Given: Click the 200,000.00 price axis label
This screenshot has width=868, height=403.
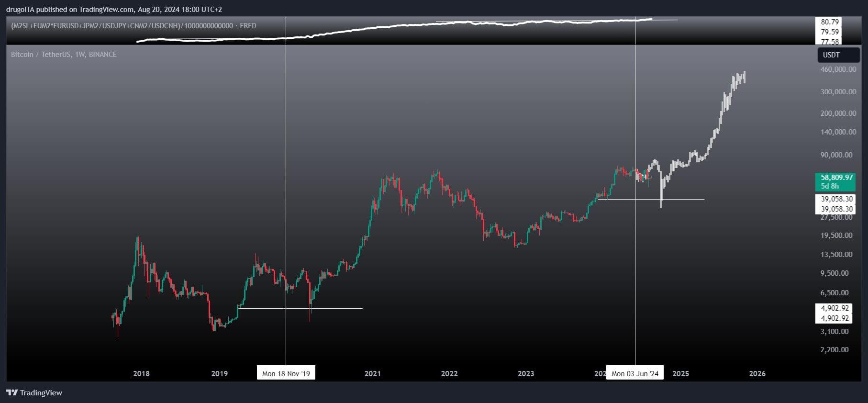Looking at the screenshot, I should coord(838,113).
